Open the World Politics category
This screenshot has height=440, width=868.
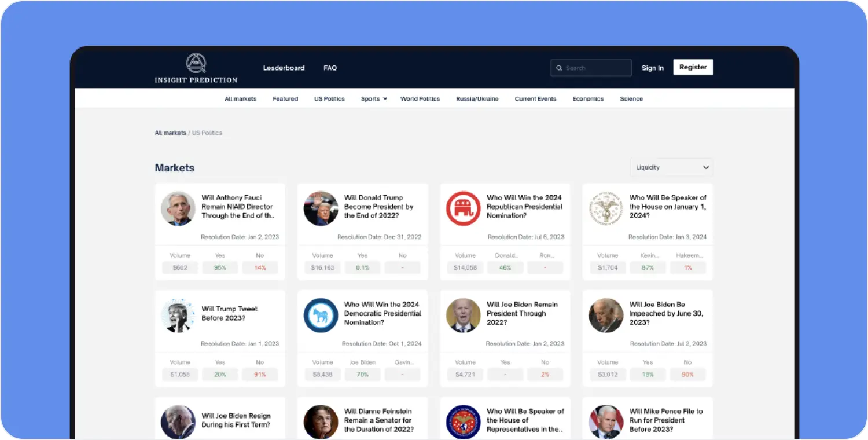click(420, 99)
